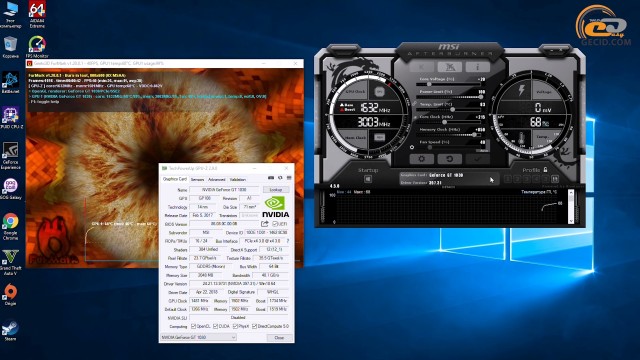This screenshot has width=640, height=360.
Task: Click the NVIDIA logo in GPU-Z
Action: (276, 207)
